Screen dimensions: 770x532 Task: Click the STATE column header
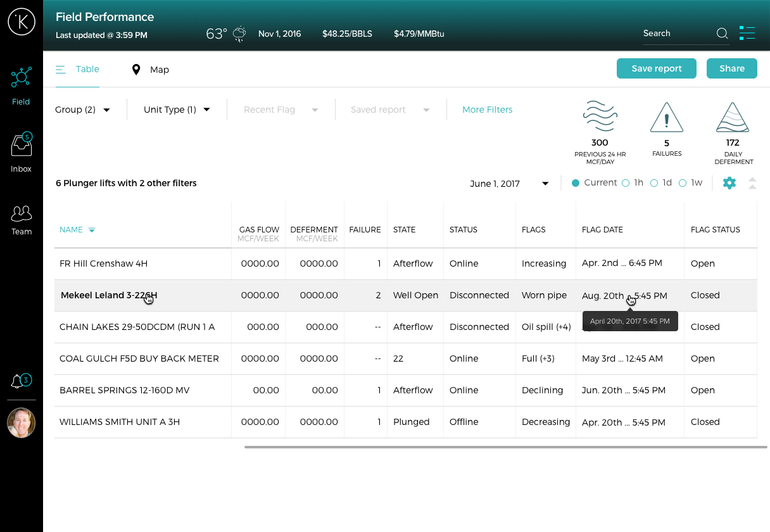pyautogui.click(x=405, y=230)
